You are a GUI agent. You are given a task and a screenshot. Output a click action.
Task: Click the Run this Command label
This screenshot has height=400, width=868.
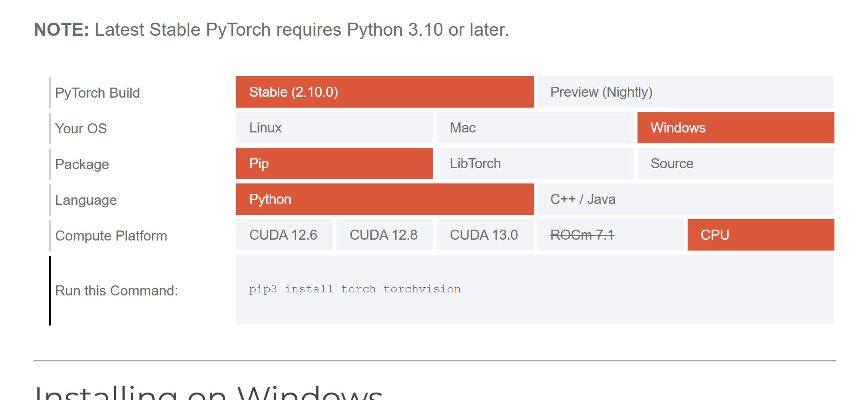pos(117,291)
